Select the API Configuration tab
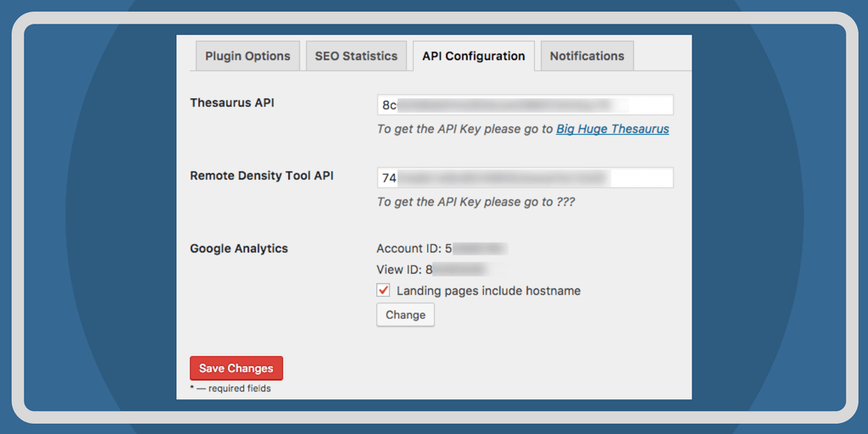Image resolution: width=868 pixels, height=434 pixels. (473, 56)
